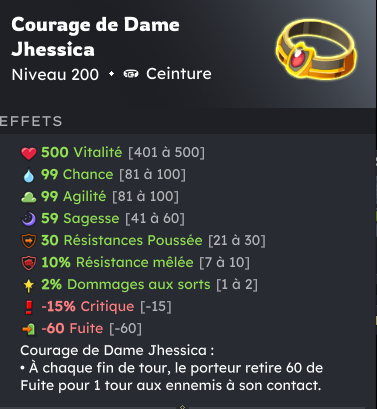
Task: Click the Niveau 200 label
Action: pos(55,74)
